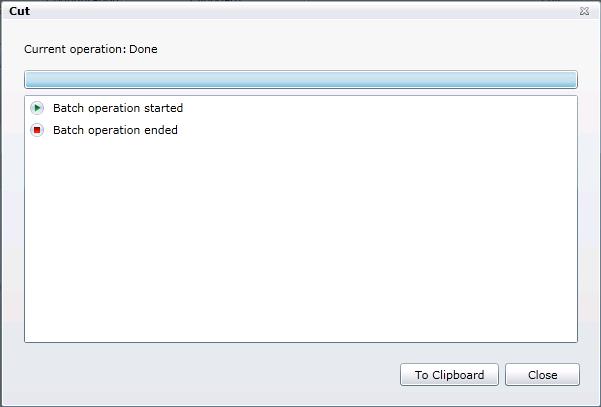Click the red stop icon beside 'Batch operation ended'
The image size is (601, 407).
[37, 130]
